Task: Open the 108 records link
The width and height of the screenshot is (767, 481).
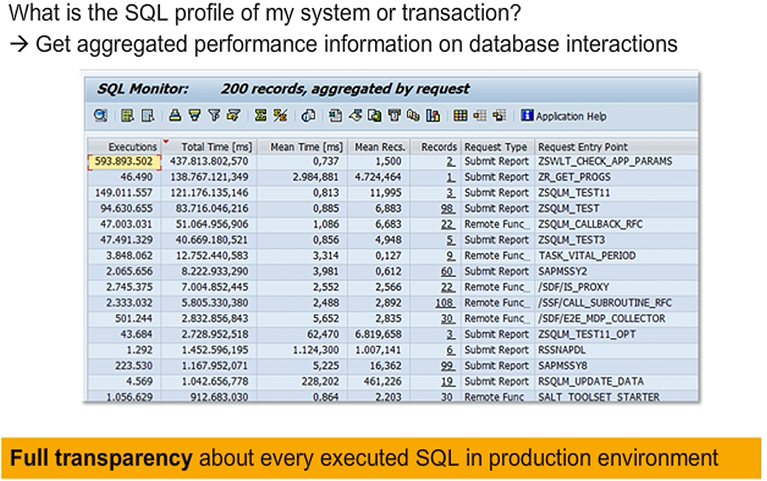Action: (446, 302)
